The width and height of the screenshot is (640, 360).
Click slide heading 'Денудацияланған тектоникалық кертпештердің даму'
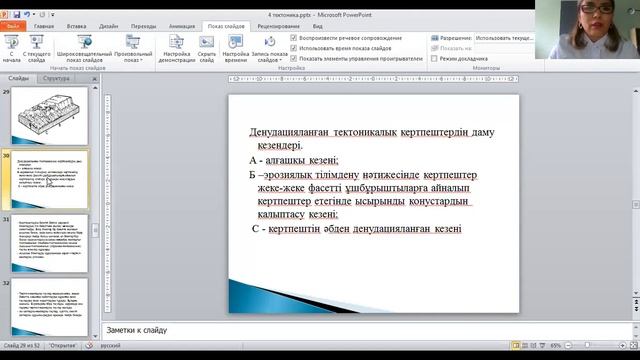point(372,132)
